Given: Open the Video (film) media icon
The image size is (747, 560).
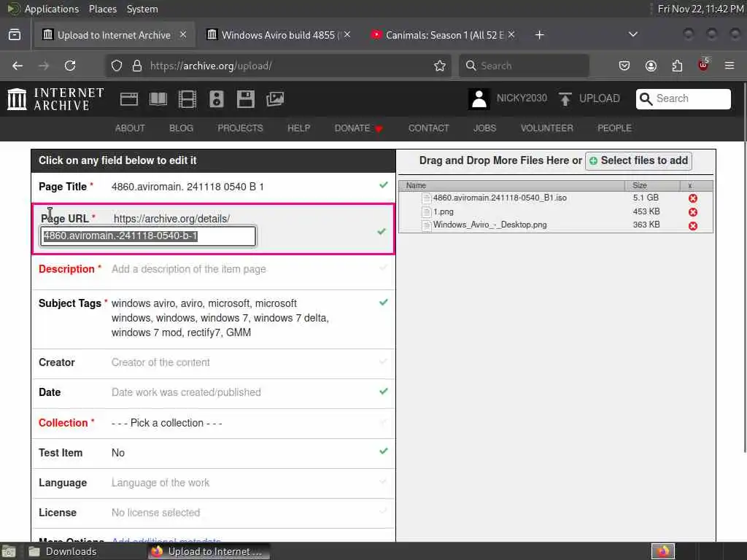Looking at the screenshot, I should 187,99.
